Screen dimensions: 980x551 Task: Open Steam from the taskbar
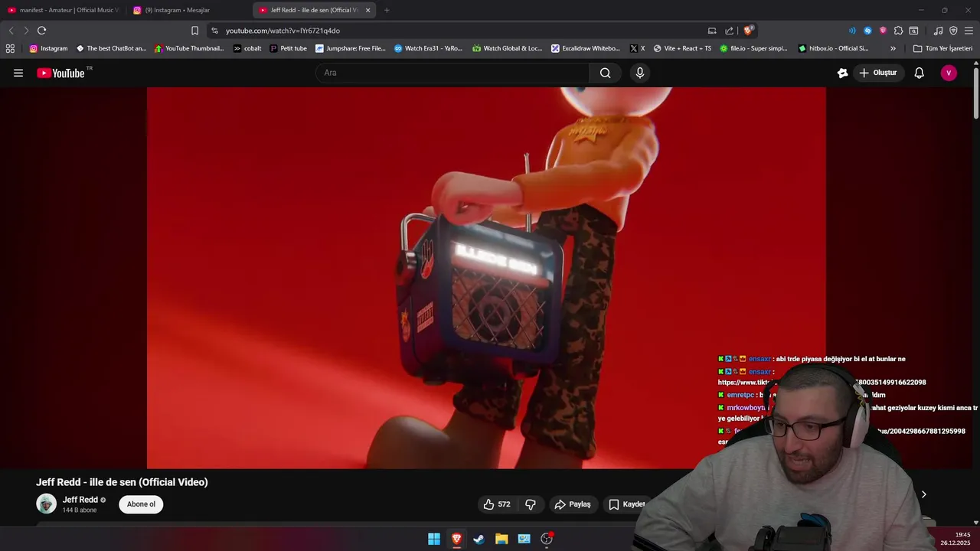pyautogui.click(x=479, y=539)
